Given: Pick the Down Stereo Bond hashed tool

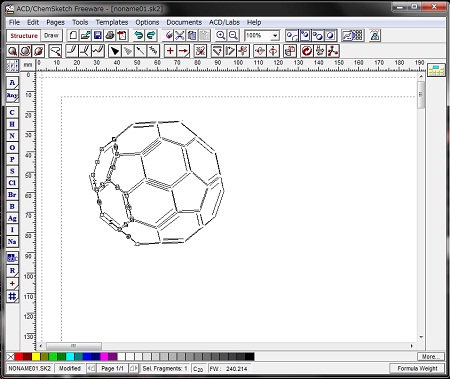Looking at the screenshot, I should [128, 51].
